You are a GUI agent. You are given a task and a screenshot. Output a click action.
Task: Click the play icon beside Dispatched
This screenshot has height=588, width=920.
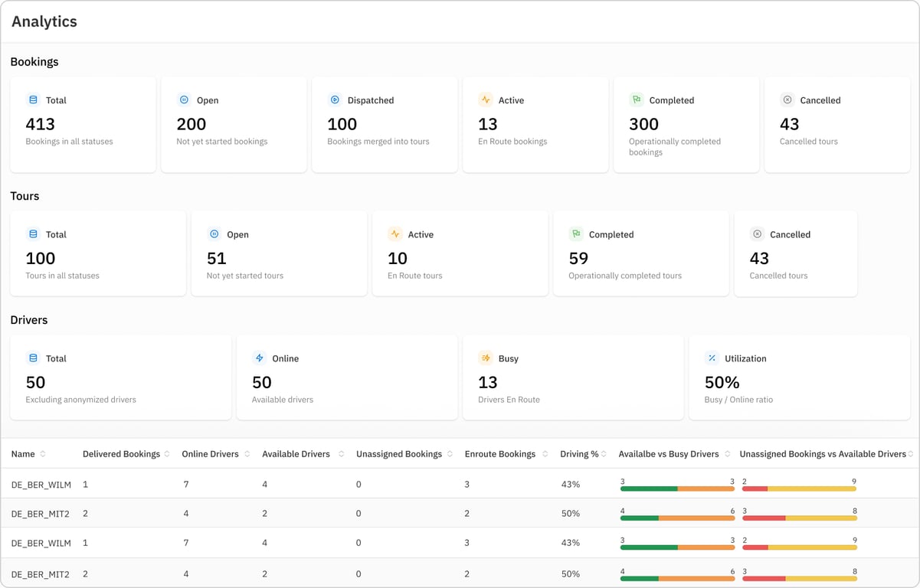click(335, 100)
